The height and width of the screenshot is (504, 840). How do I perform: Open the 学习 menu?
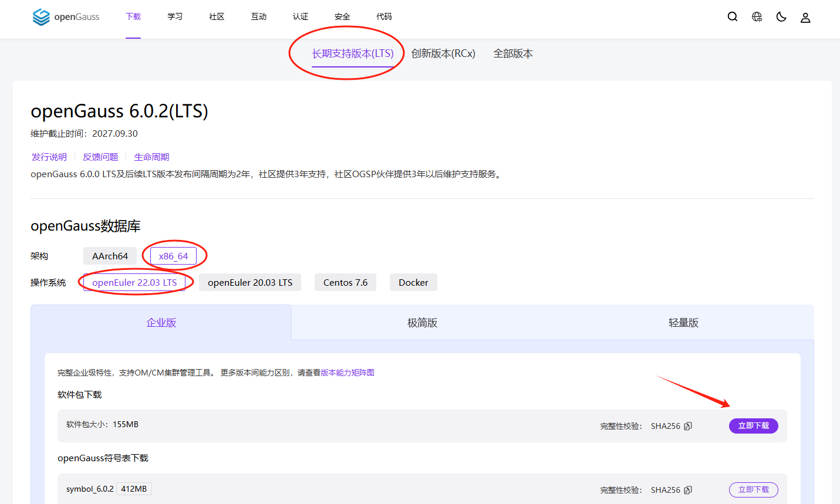pos(175,16)
